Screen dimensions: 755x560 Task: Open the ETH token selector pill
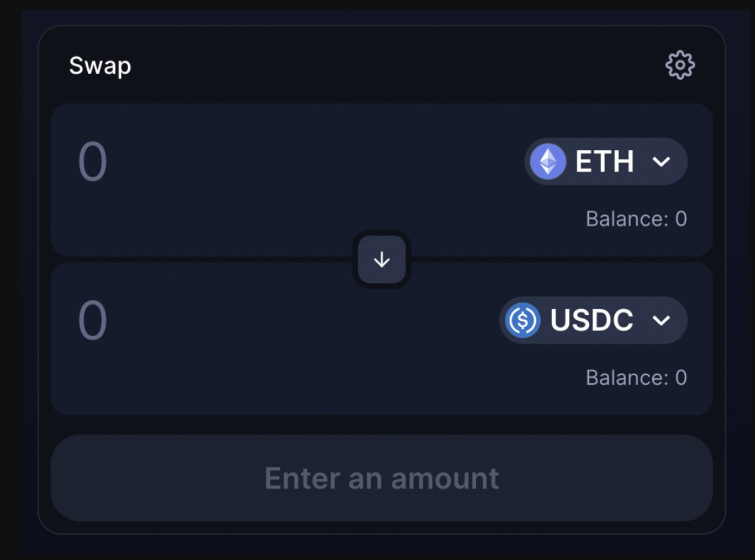point(606,161)
